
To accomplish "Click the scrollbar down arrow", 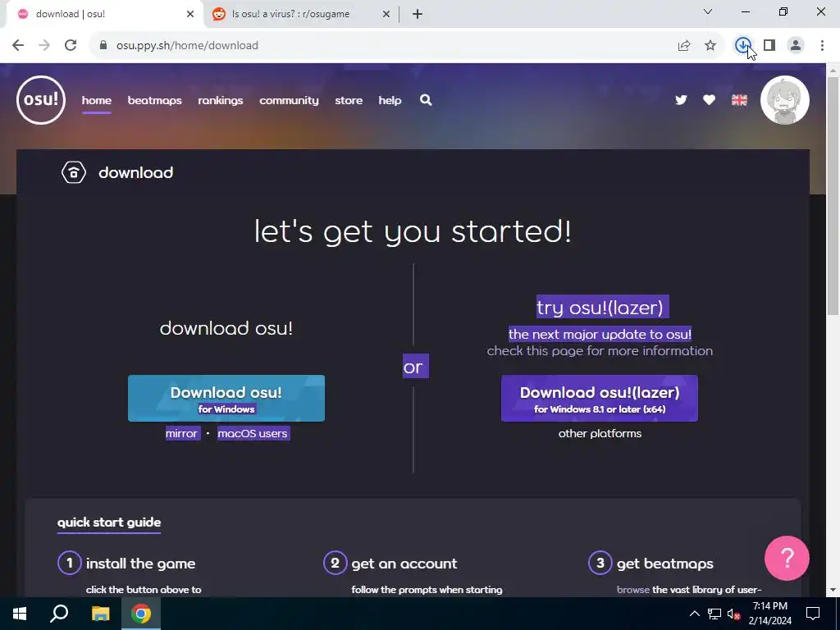I will pos(833,591).
